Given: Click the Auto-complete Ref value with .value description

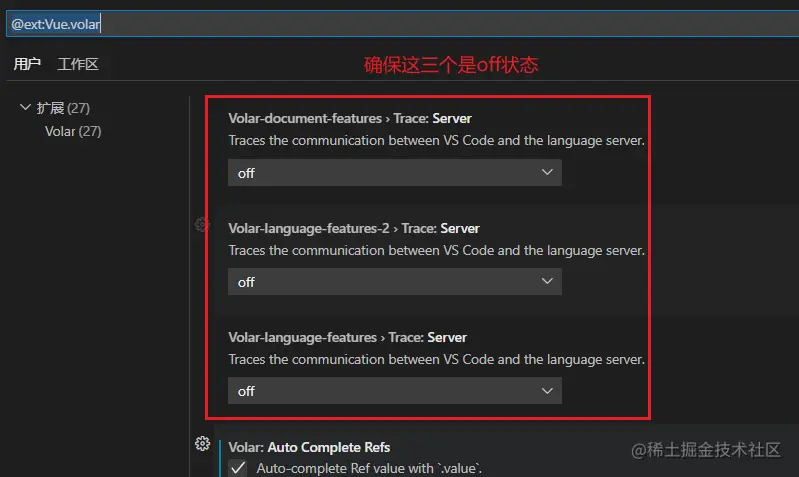Looking at the screenshot, I should tap(369, 468).
